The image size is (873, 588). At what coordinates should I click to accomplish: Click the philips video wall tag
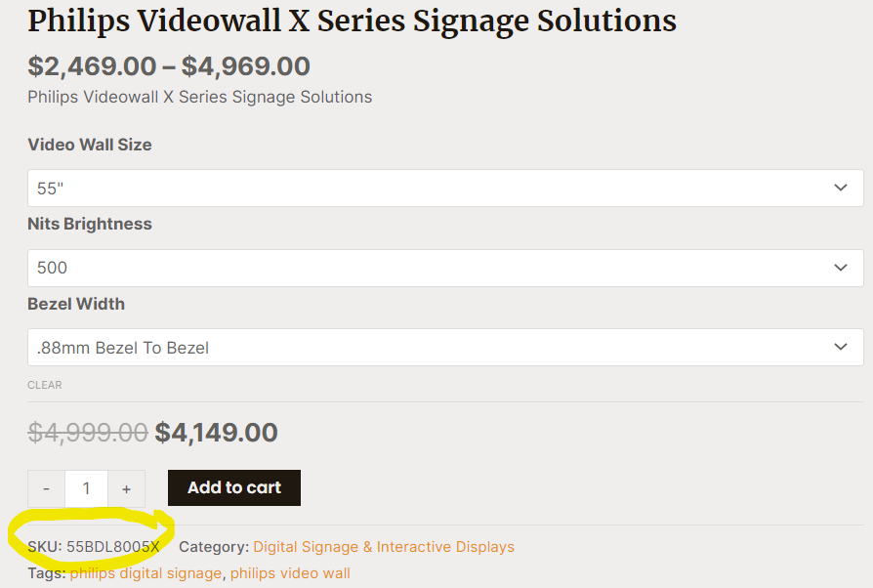pyautogui.click(x=290, y=572)
